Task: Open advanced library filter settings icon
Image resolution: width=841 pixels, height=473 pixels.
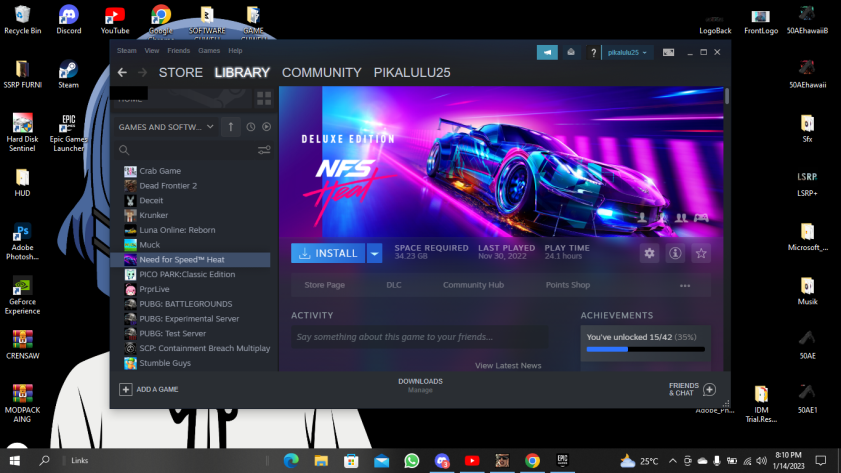Action: pos(264,150)
